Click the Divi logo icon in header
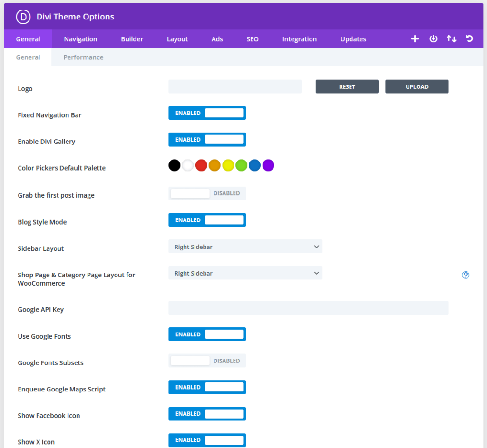 pyautogui.click(x=23, y=17)
